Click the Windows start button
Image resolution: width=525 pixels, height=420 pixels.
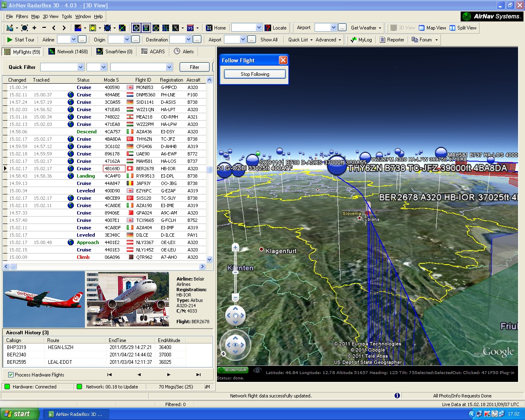coord(19,414)
